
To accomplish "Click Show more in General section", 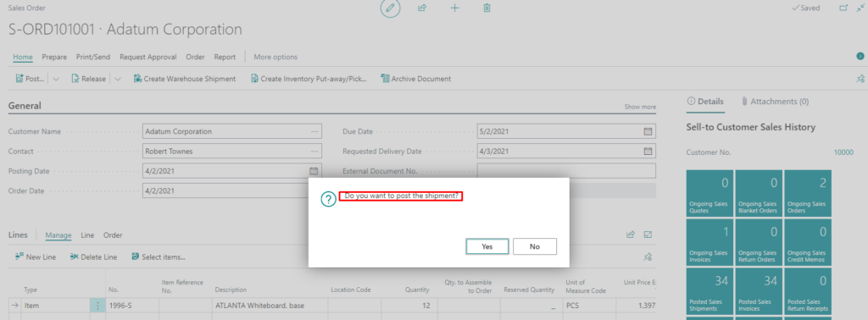I will [x=641, y=107].
